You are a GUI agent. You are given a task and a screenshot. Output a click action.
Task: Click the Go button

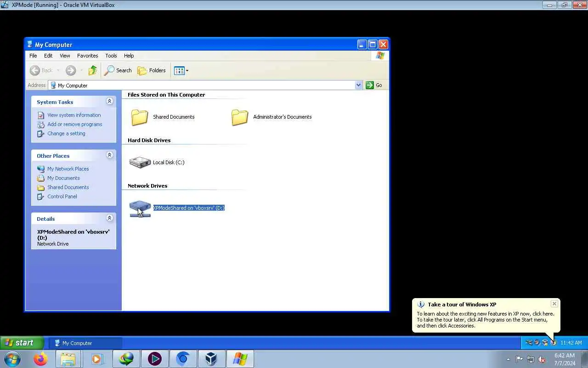pos(374,85)
